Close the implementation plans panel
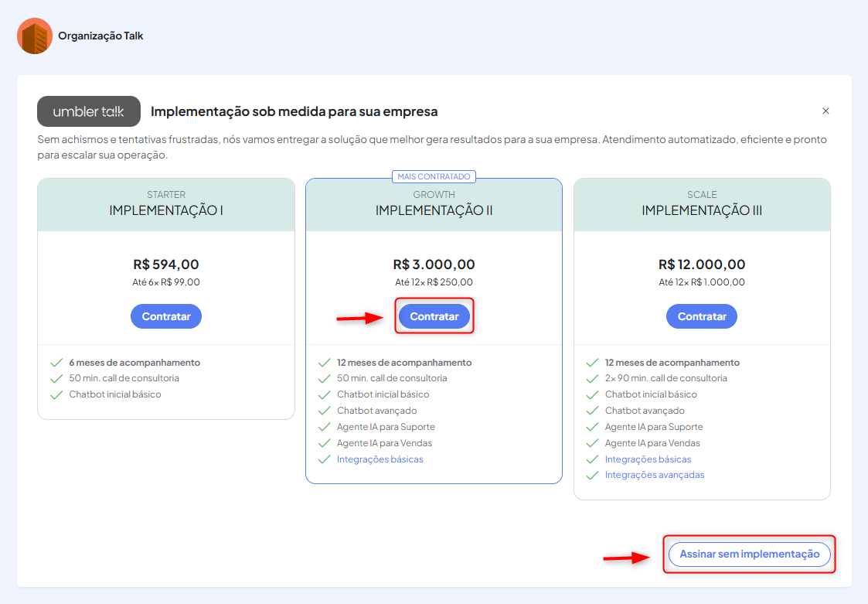 point(825,111)
